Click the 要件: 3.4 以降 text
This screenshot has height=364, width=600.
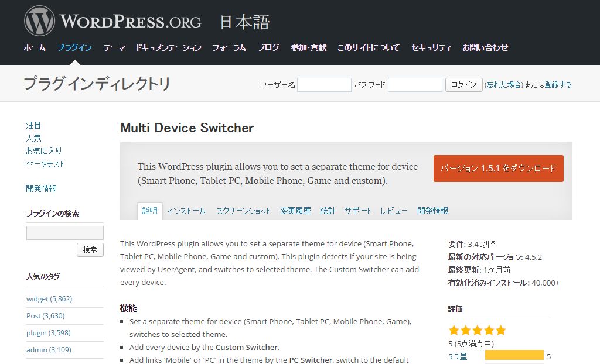pos(472,244)
